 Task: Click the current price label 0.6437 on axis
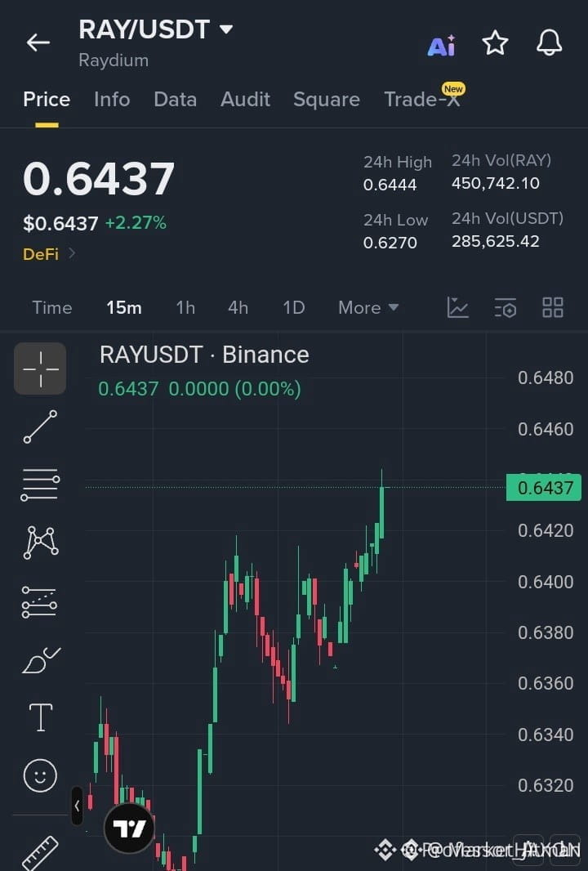point(544,488)
